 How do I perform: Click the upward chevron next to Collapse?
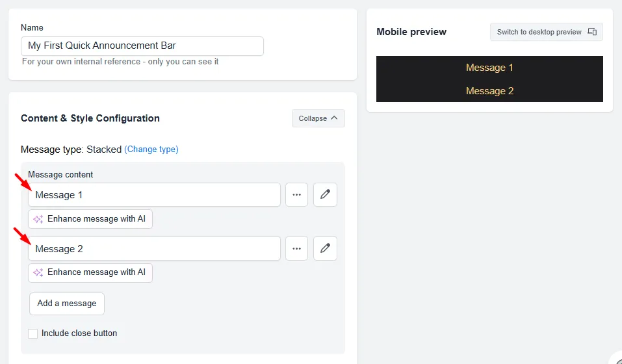334,118
